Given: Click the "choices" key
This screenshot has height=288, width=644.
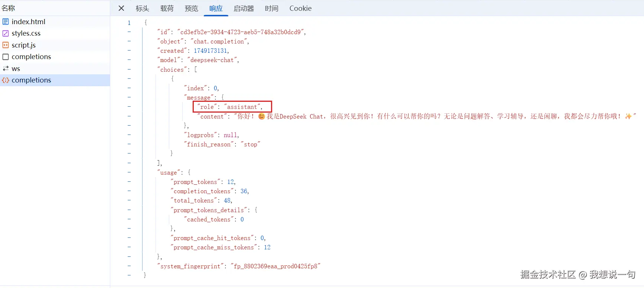Looking at the screenshot, I should coord(172,69).
